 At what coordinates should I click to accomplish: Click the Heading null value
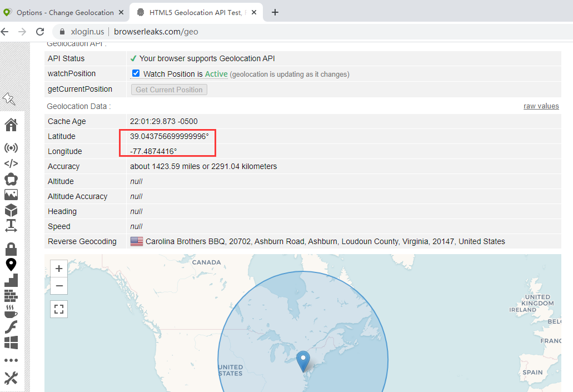136,211
